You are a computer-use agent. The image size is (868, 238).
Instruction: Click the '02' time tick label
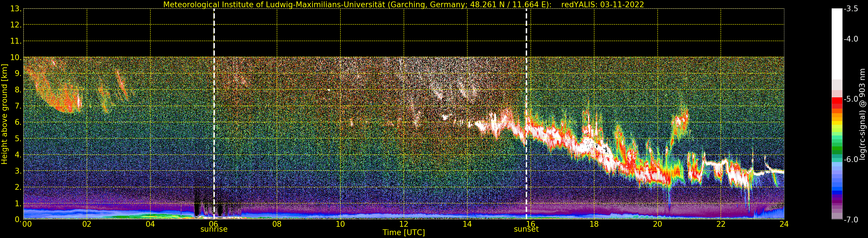[87, 224]
